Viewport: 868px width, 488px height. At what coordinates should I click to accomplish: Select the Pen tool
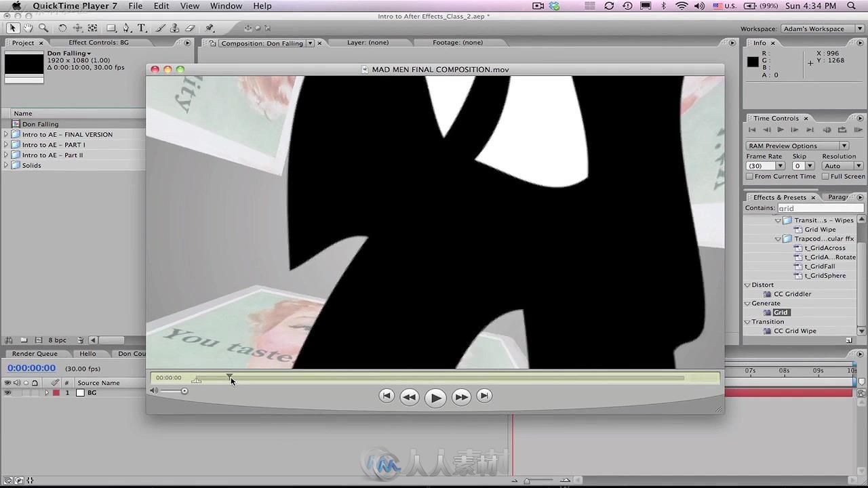(127, 28)
